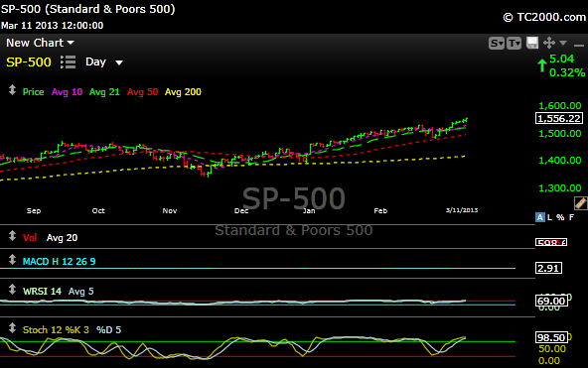Image resolution: width=588 pixels, height=368 pixels.
Task: Click the move chart crosshair icon
Action: coord(549,43)
